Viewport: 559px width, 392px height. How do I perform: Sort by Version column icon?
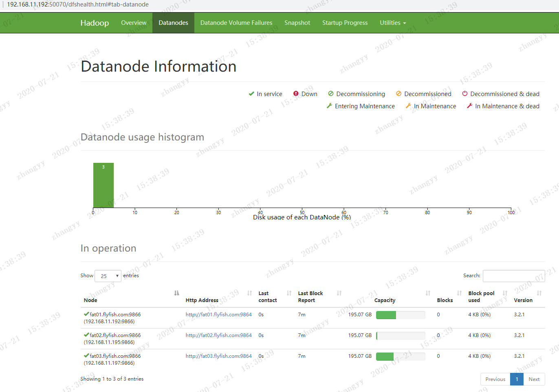pos(539,293)
